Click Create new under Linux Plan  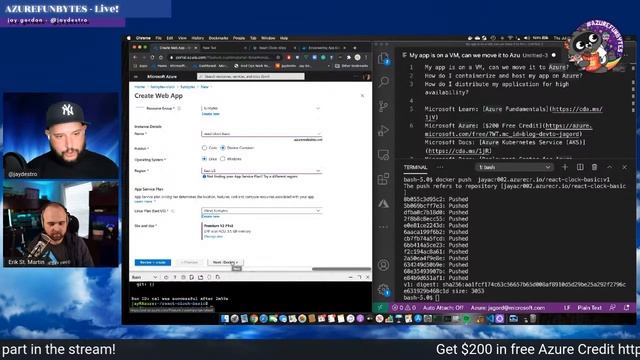pos(211,216)
